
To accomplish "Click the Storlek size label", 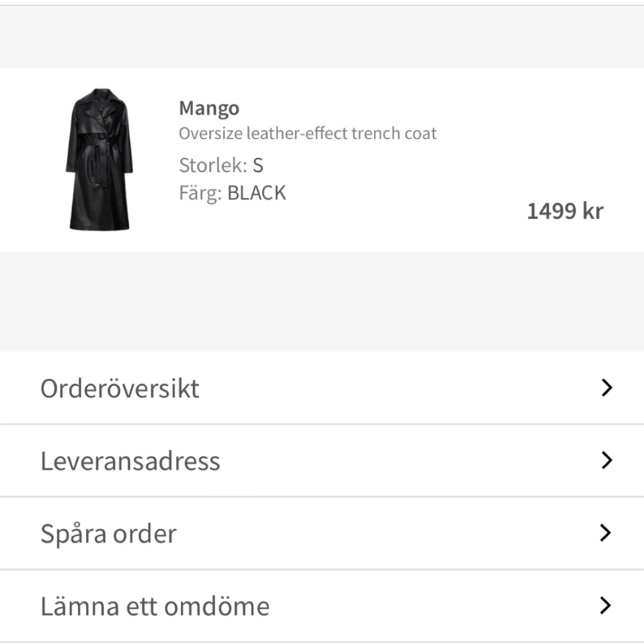I will click(x=213, y=165).
